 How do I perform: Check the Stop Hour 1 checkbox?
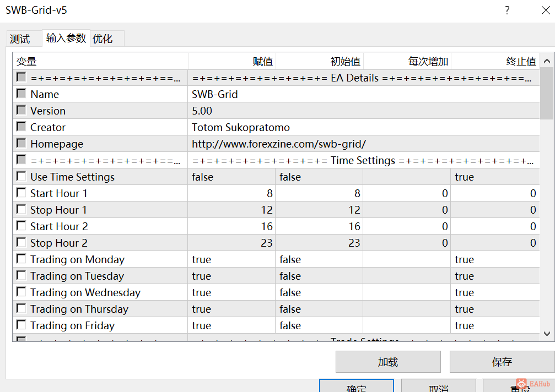(x=21, y=209)
